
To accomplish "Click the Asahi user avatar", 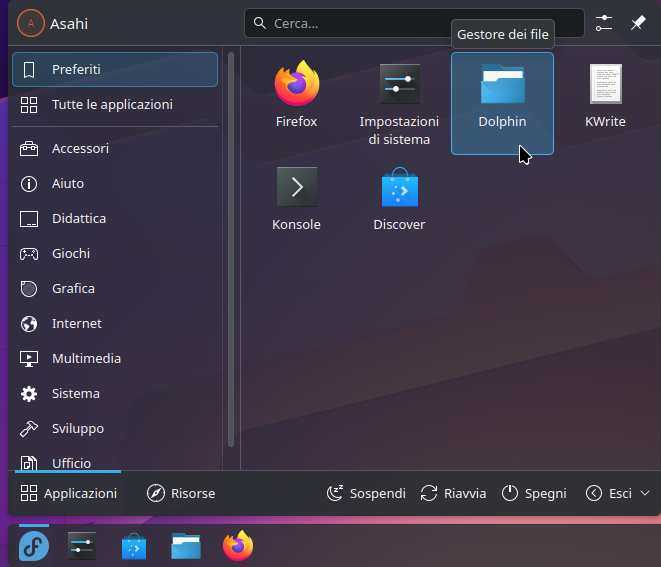I will pos(31,23).
